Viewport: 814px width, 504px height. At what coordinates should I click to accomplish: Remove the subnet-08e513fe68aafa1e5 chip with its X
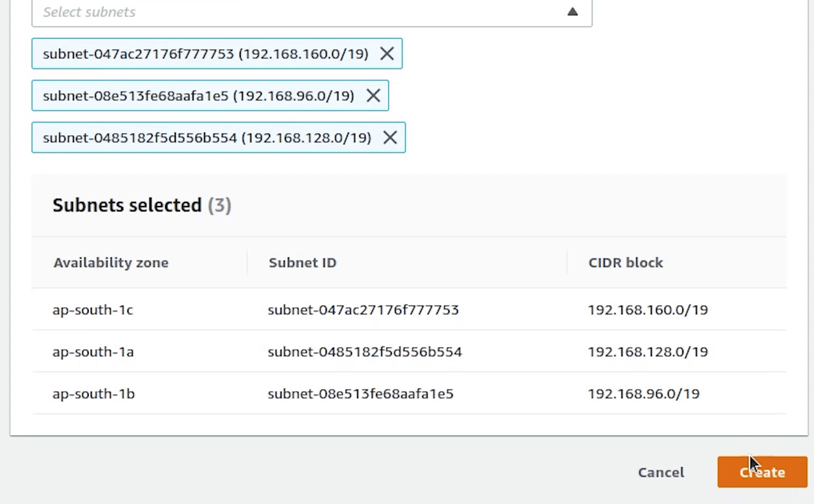(x=373, y=95)
